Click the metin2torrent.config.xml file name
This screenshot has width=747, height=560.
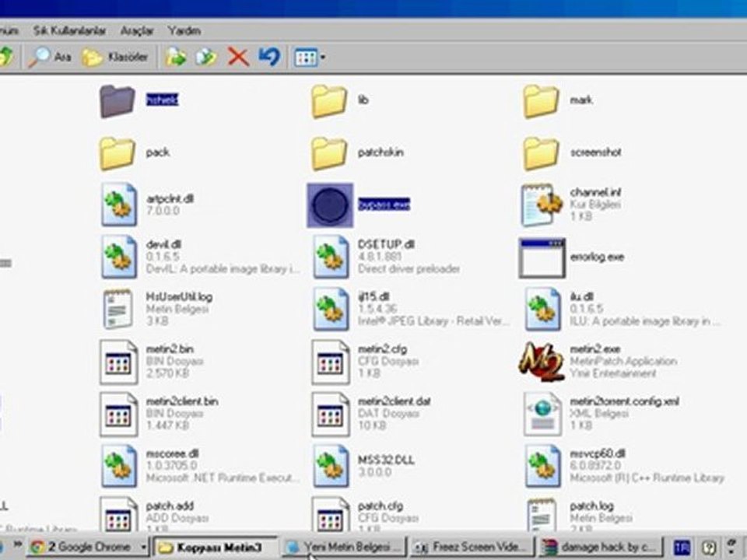point(625,401)
